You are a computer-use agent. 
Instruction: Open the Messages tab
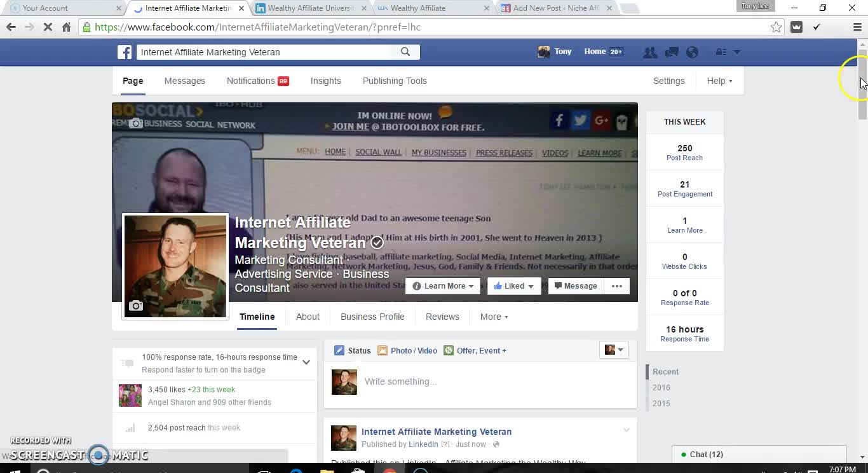[x=185, y=81]
